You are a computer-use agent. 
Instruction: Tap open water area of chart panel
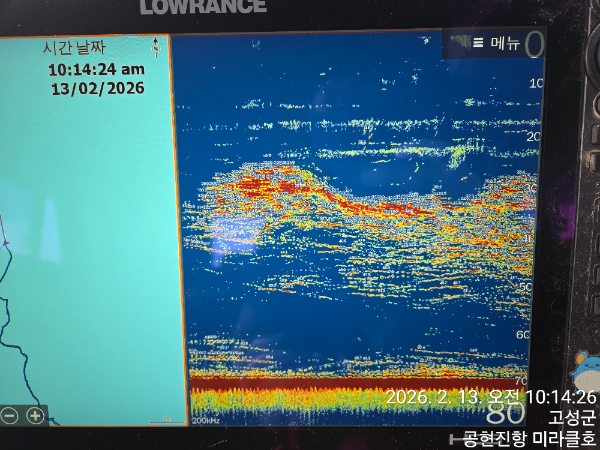(x=90, y=250)
